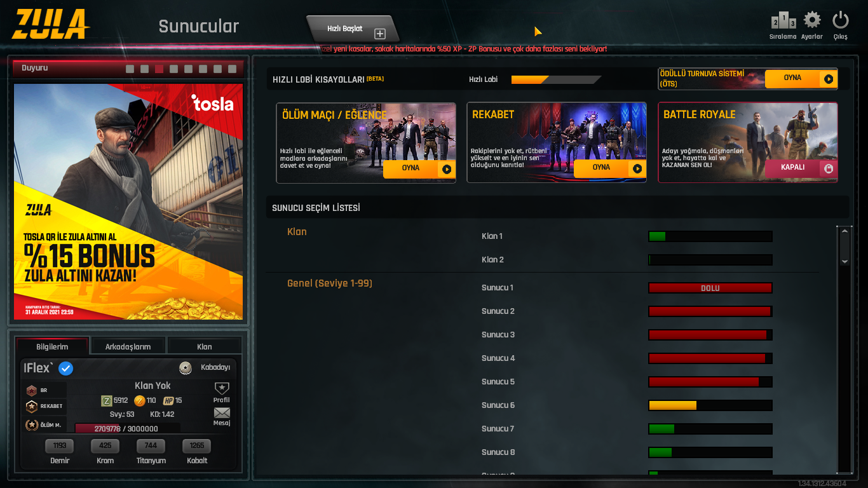Screen dimensions: 868x488
Task: Click the Klan server category heading
Action: pos(297,232)
